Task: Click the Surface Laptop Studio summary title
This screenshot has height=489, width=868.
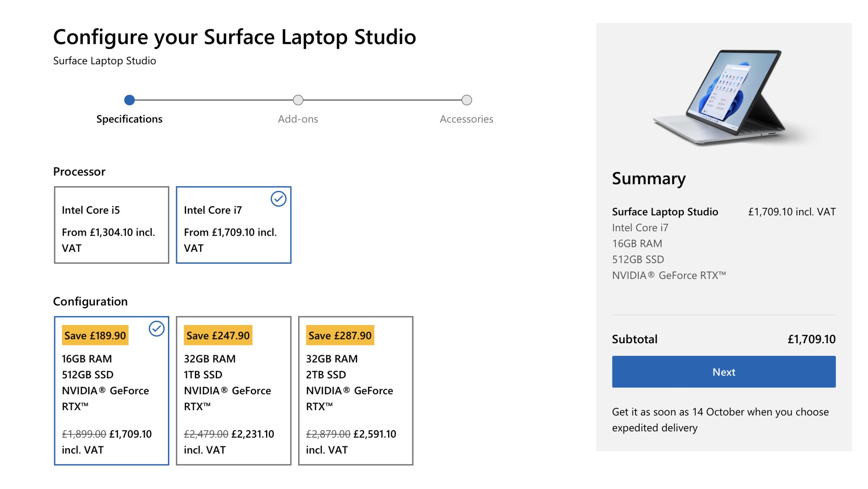Action: point(665,212)
